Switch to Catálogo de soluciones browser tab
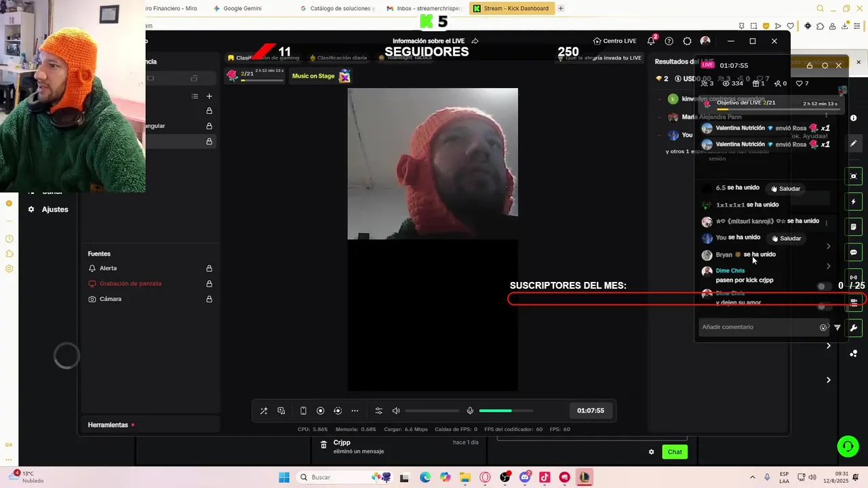The height and width of the screenshot is (488, 868). [337, 8]
